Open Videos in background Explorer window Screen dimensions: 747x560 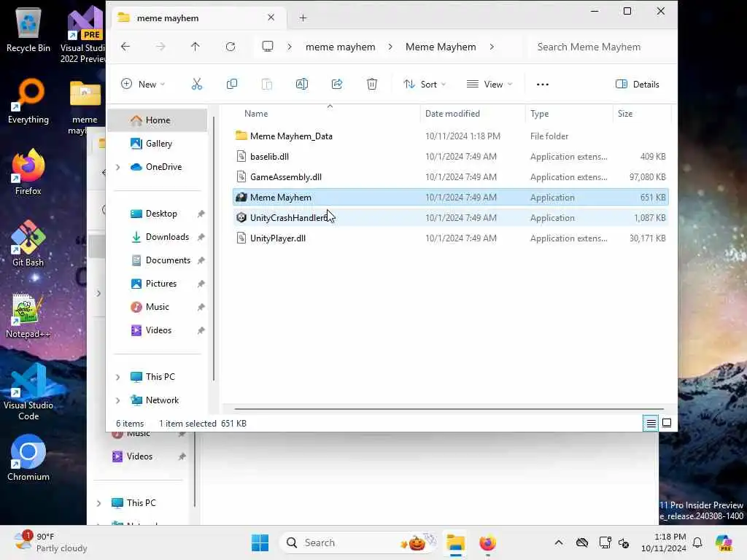click(139, 456)
